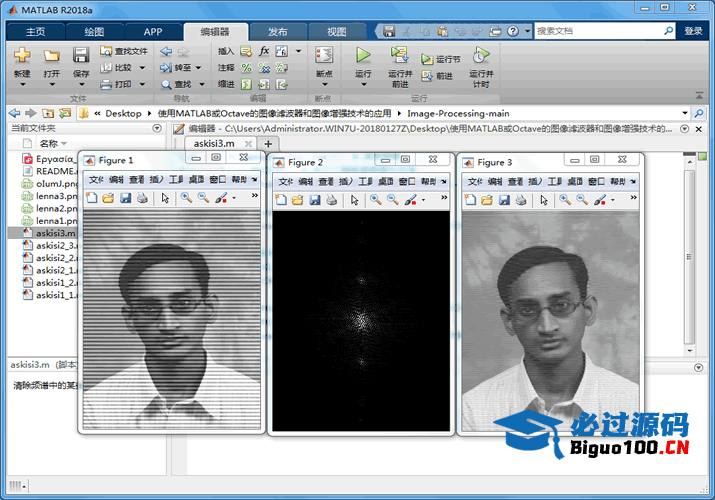Click the Name (名称) column sort header
The height and width of the screenshot is (500, 715).
pos(52,144)
